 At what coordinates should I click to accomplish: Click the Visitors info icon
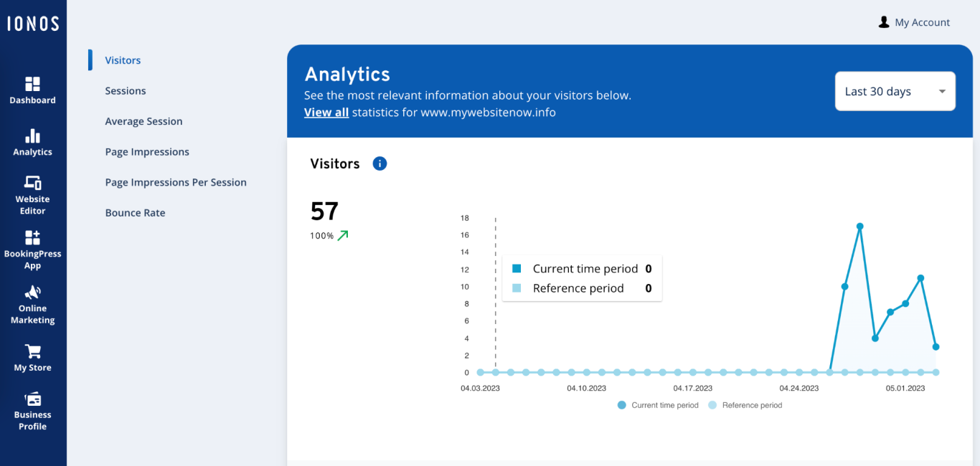coord(380,163)
